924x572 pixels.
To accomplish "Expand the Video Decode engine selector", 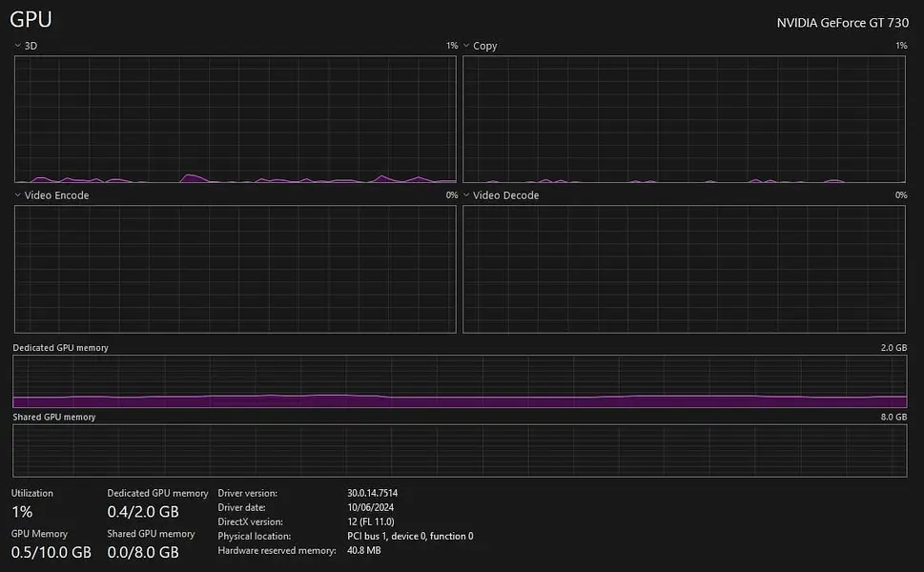I will (x=466, y=195).
